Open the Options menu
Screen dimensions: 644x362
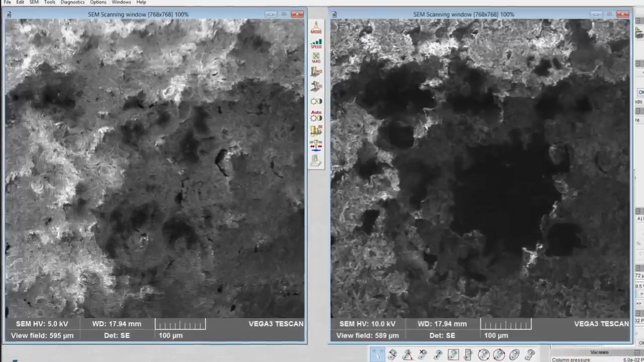(98, 2)
